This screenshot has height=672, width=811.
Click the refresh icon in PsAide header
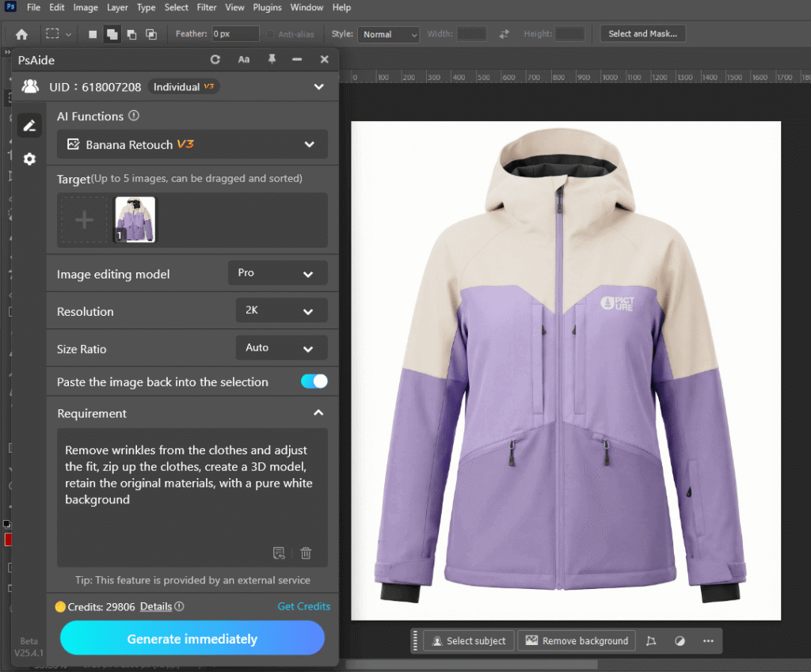click(x=215, y=59)
